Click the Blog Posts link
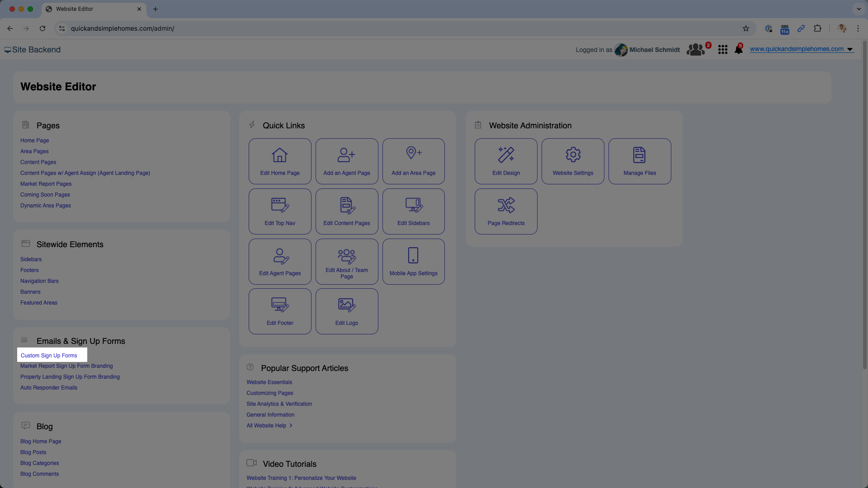The height and width of the screenshot is (488, 868). pyautogui.click(x=33, y=452)
